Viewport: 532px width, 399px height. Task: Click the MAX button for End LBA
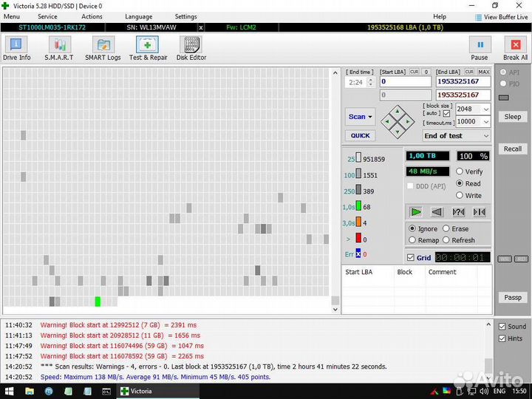483,72
